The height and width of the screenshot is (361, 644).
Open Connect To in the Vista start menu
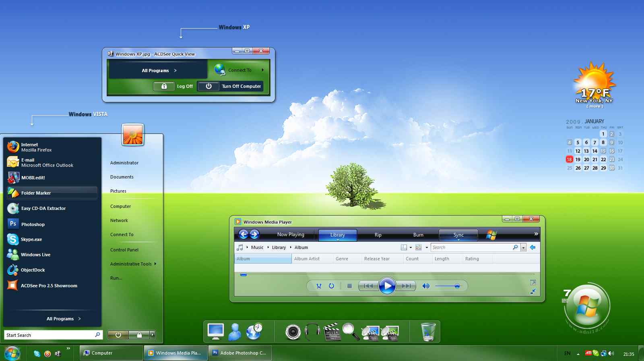122,234
